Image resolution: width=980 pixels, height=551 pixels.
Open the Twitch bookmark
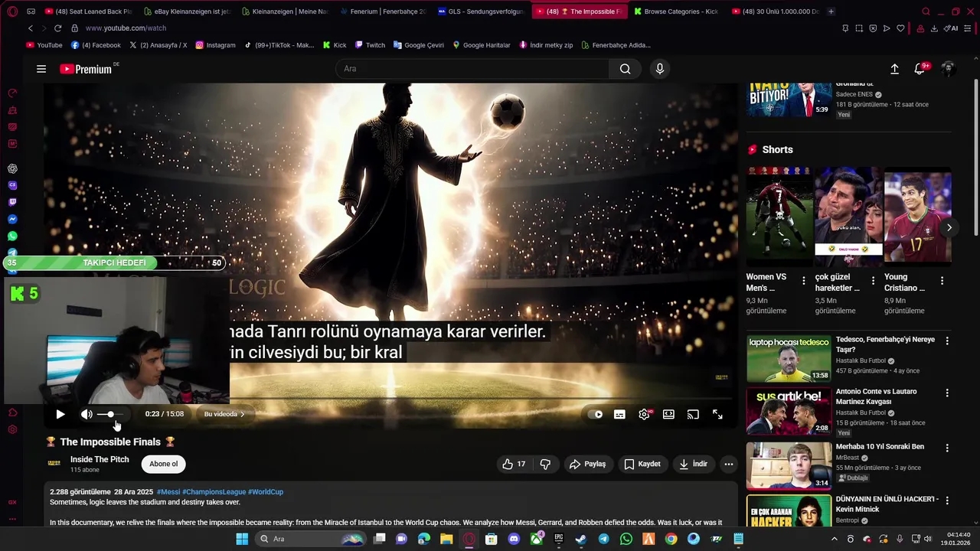370,45
